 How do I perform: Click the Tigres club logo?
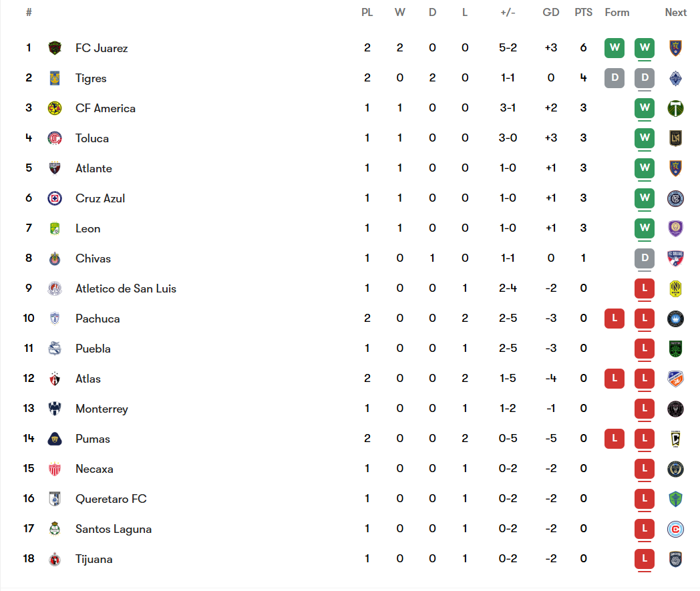tap(55, 78)
